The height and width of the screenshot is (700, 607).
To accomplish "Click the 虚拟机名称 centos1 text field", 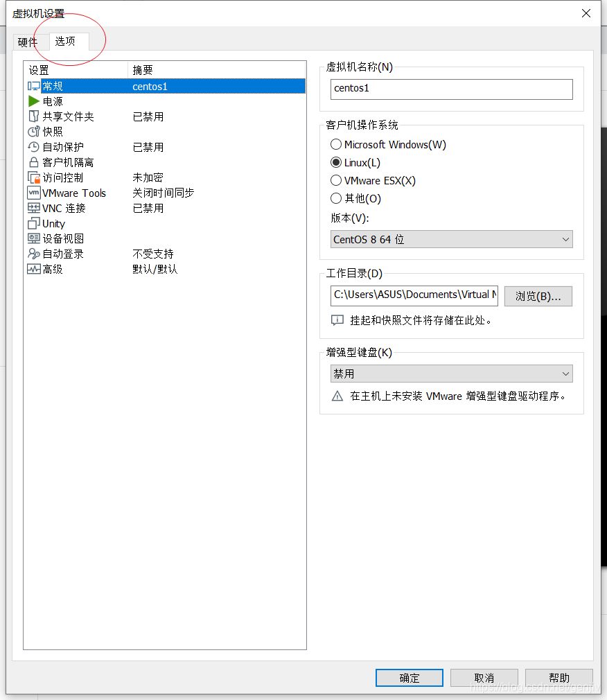I will [x=452, y=89].
